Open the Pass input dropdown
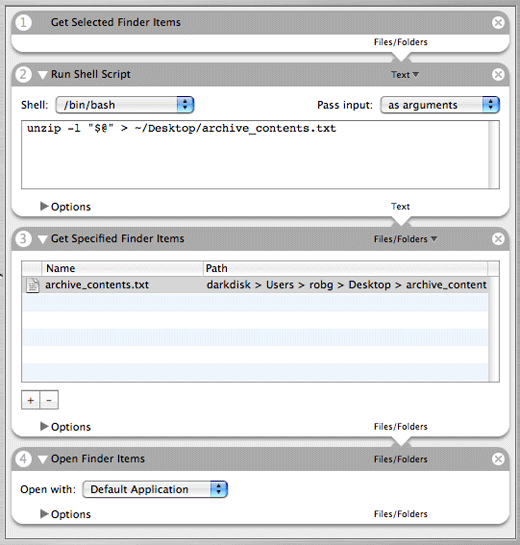This screenshot has height=545, width=520. click(x=440, y=105)
